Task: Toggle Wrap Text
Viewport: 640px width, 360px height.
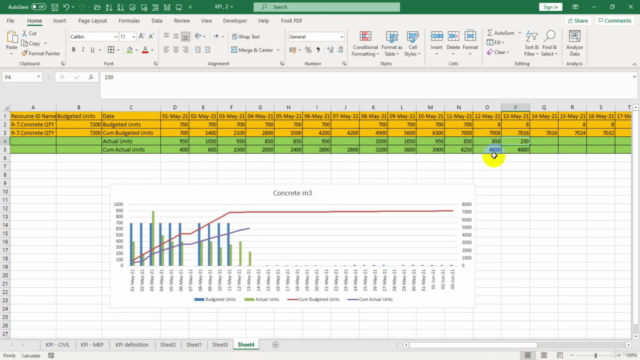Action: coord(246,36)
